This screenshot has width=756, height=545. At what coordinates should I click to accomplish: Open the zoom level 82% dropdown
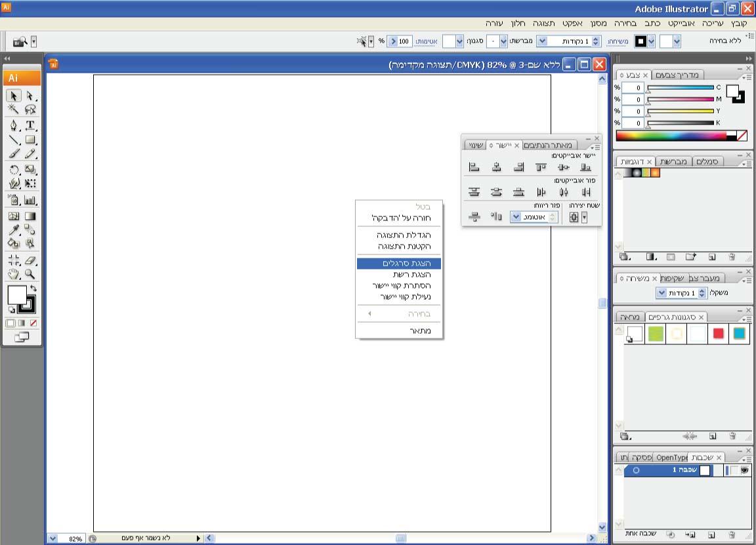pos(53,538)
